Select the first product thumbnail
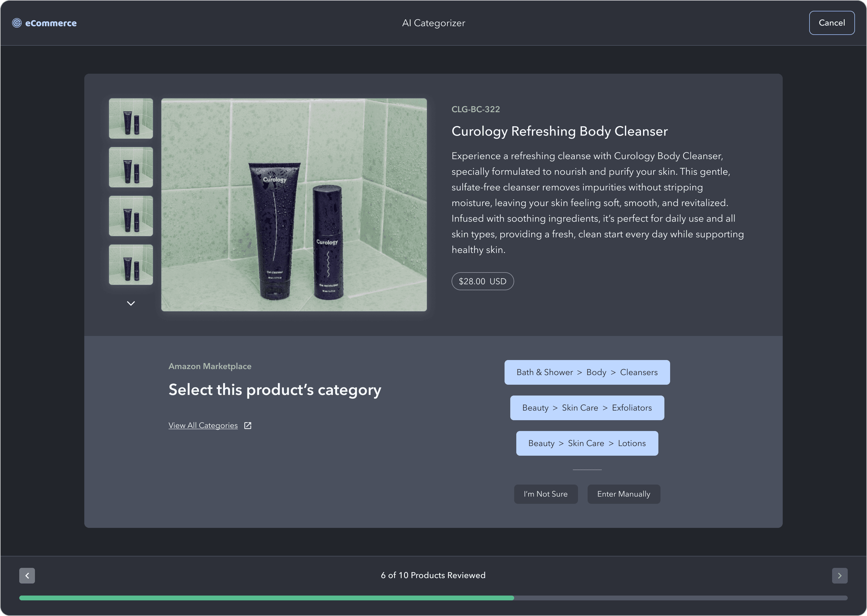The image size is (867, 616). (131, 118)
